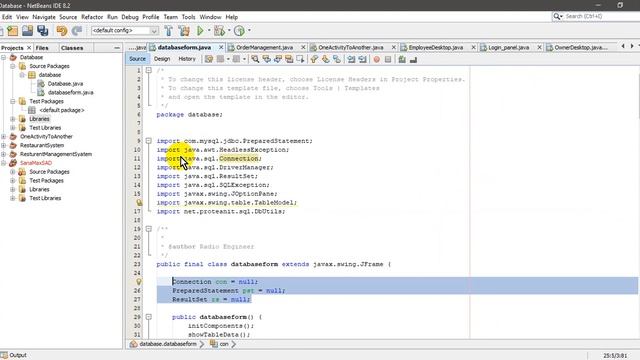Image resolution: width=640 pixels, height=360 pixels.
Task: Switch editor to Design view
Action: pos(162,59)
